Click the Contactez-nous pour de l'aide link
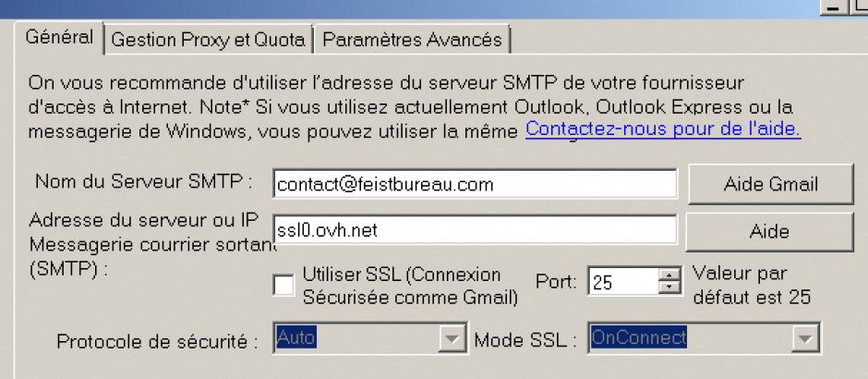The width and height of the screenshot is (868, 379). click(x=662, y=128)
